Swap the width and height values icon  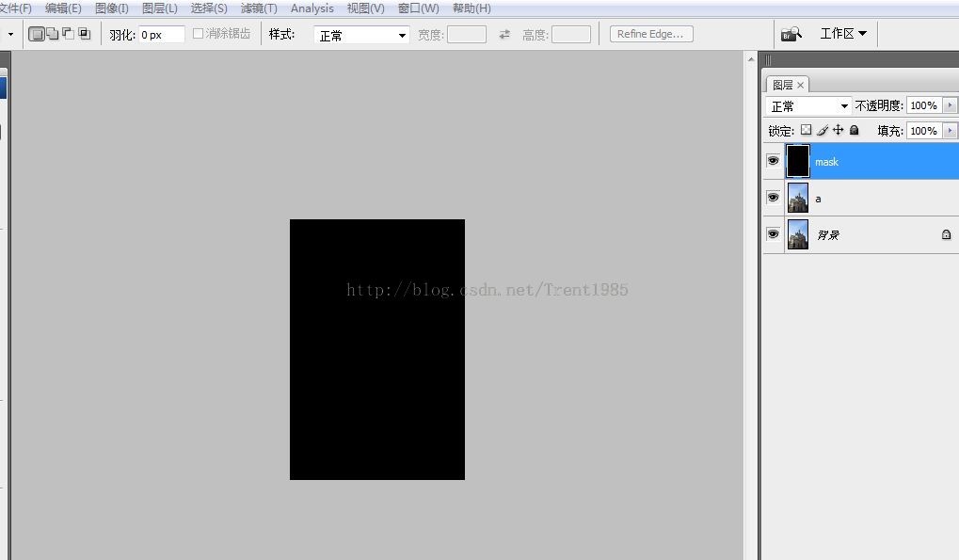[504, 35]
